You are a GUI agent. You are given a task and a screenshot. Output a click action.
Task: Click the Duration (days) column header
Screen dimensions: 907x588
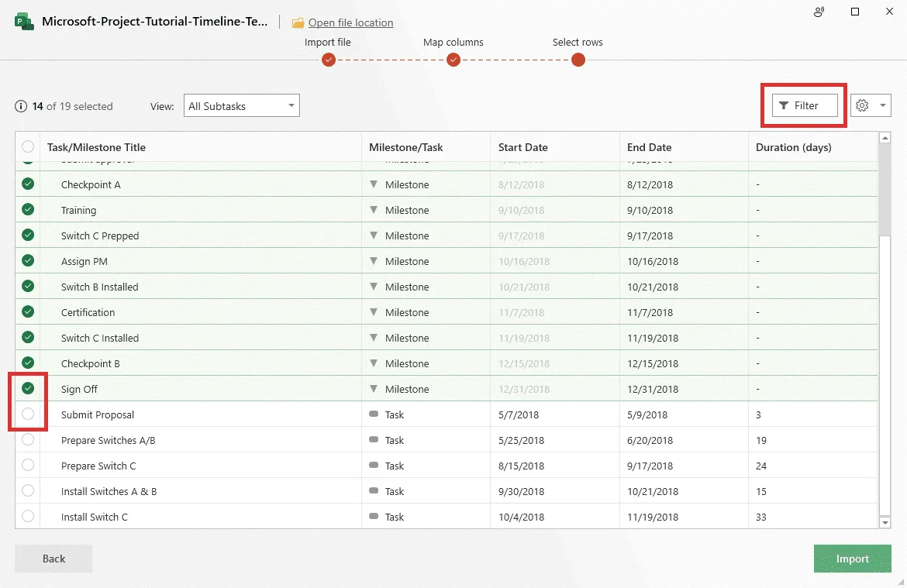click(793, 147)
